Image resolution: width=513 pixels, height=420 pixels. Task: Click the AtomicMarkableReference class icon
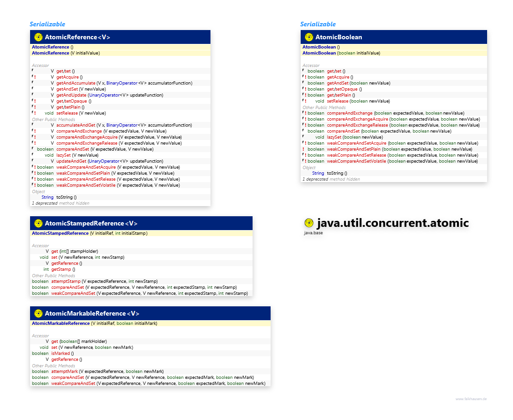[38, 313]
